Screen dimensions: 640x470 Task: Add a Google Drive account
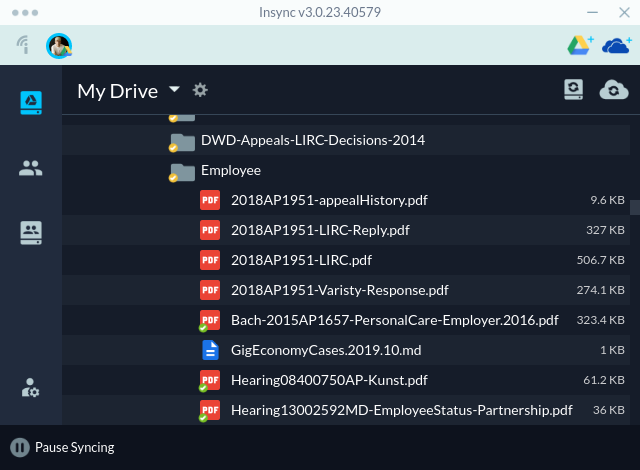(x=580, y=45)
